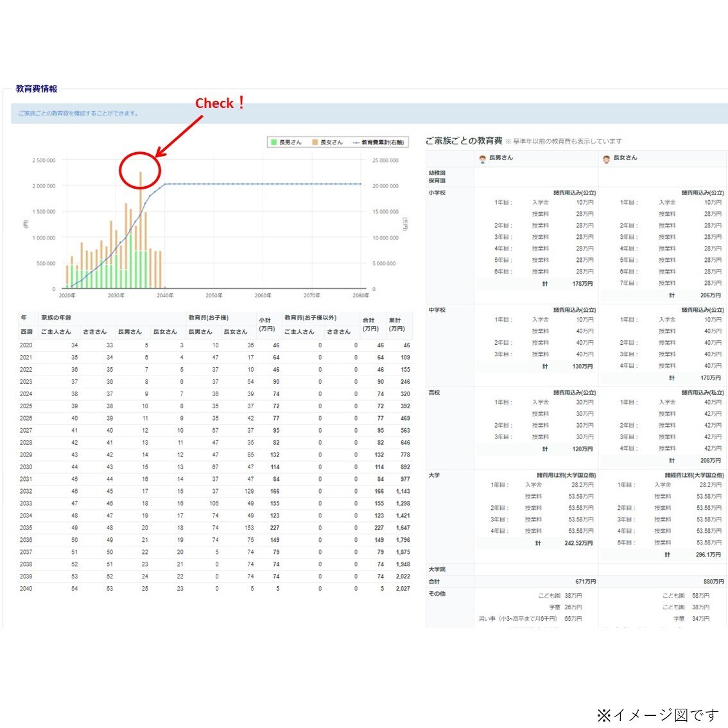Click the 教育費情報 section heading
The width and height of the screenshot is (728, 728).
click(36, 89)
